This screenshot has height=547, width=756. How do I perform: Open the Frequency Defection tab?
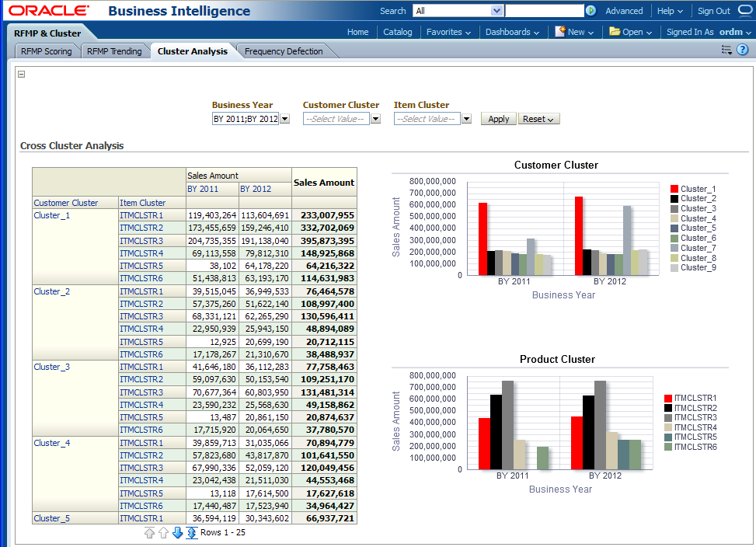tap(284, 51)
